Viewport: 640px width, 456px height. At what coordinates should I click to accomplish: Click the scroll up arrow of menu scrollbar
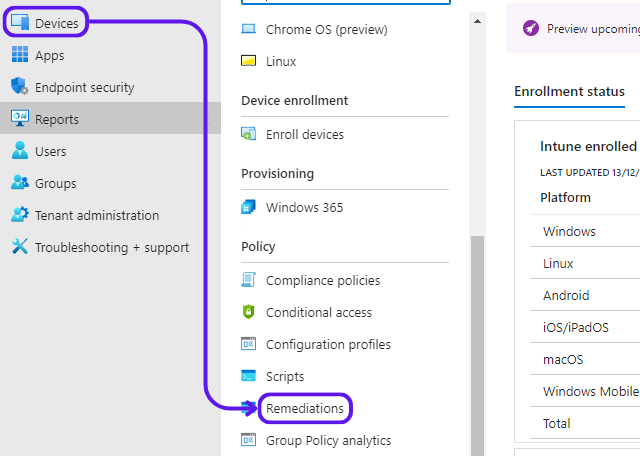pos(477,21)
